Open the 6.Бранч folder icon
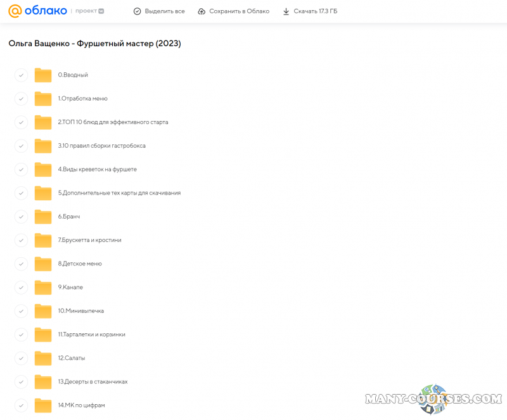Screen dimensions: 507x420 pos(43,217)
